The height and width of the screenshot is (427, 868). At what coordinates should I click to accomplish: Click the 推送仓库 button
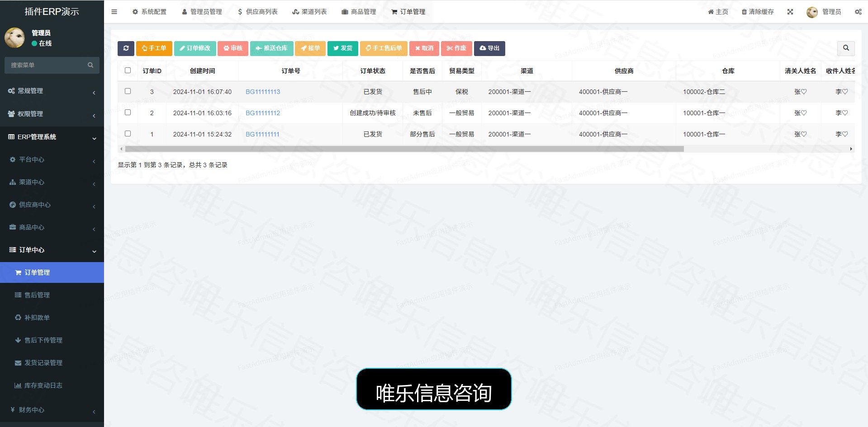(272, 48)
